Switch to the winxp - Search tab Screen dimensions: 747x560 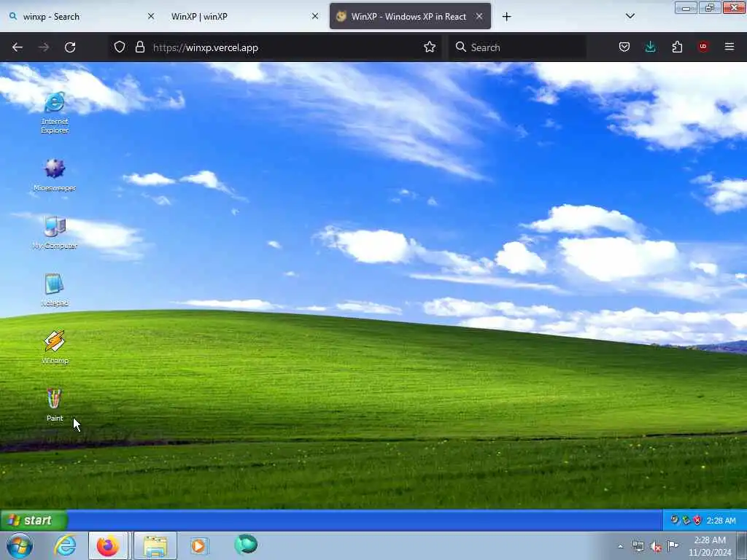[80, 16]
